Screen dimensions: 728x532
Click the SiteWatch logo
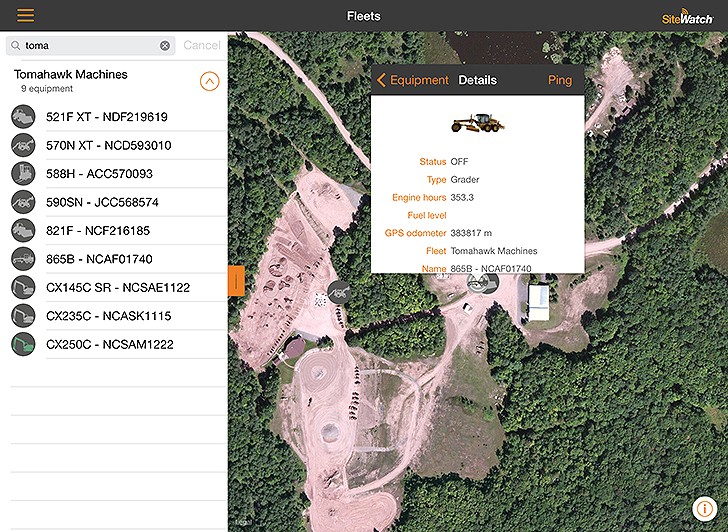687,17
